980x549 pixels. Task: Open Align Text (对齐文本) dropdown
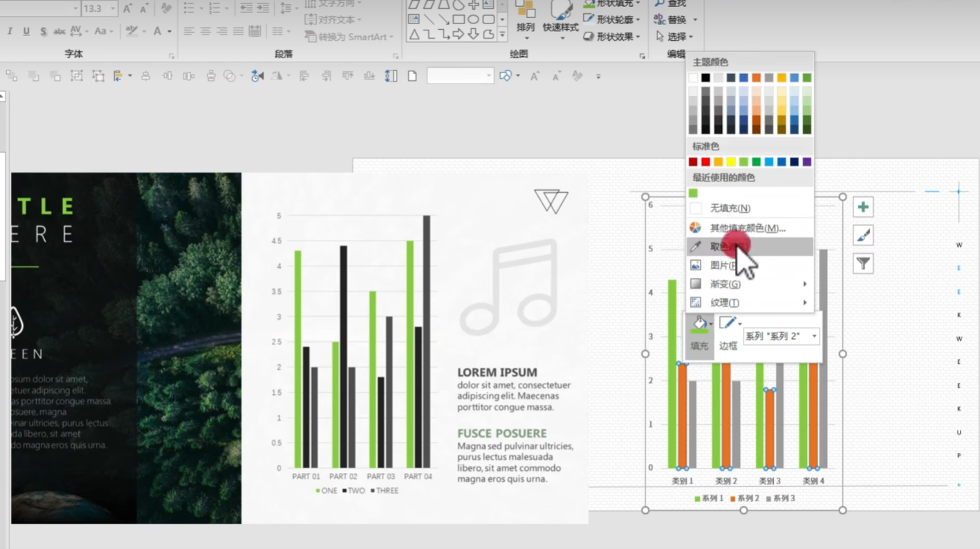pos(334,19)
